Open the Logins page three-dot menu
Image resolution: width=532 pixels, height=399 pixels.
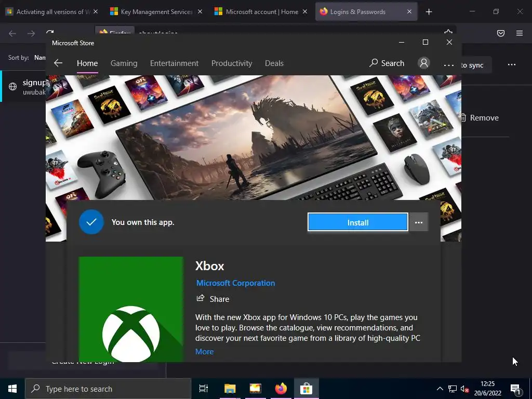pos(512,64)
